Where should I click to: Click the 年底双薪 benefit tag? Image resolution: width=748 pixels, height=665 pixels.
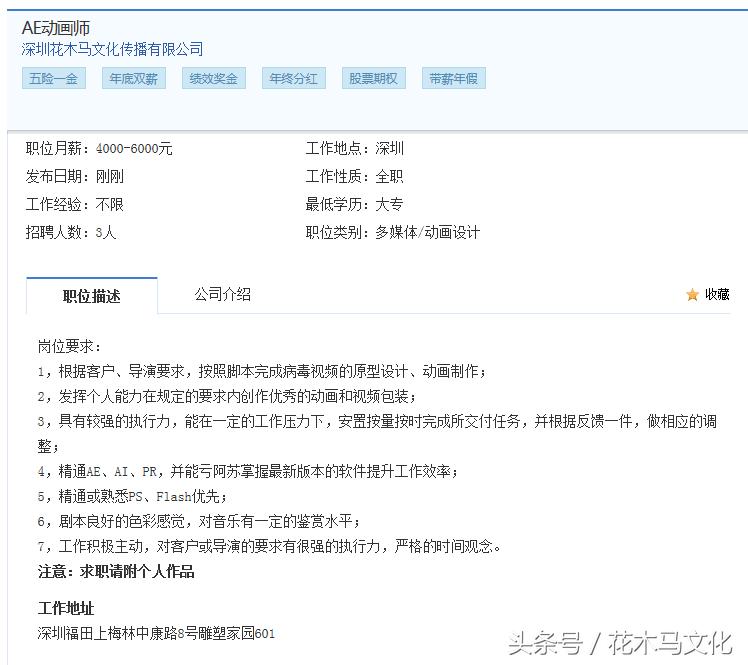pos(134,78)
